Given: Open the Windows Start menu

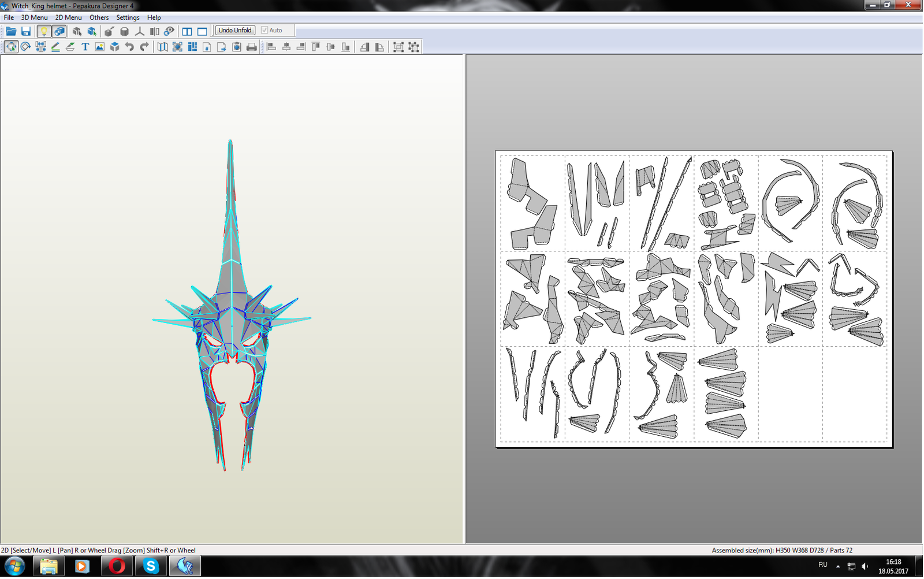Looking at the screenshot, I should (x=16, y=566).
